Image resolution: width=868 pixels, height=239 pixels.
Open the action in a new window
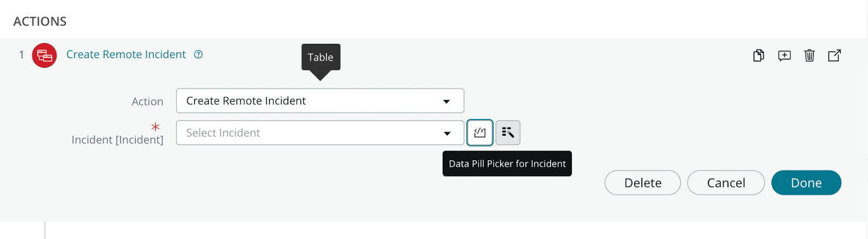834,55
